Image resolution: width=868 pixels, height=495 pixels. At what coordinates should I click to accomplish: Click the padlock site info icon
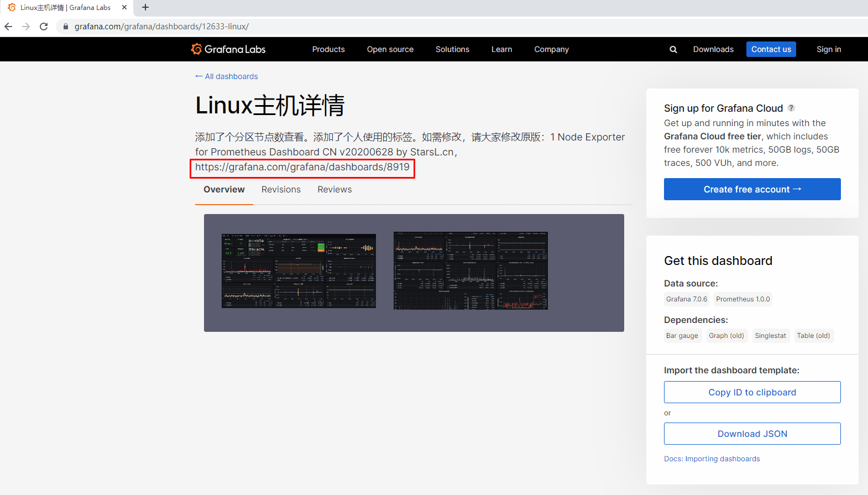(66, 27)
